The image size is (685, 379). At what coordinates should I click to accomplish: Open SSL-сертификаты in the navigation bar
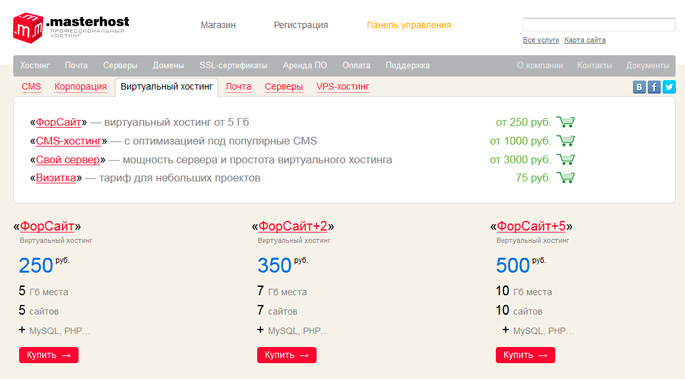tap(233, 65)
